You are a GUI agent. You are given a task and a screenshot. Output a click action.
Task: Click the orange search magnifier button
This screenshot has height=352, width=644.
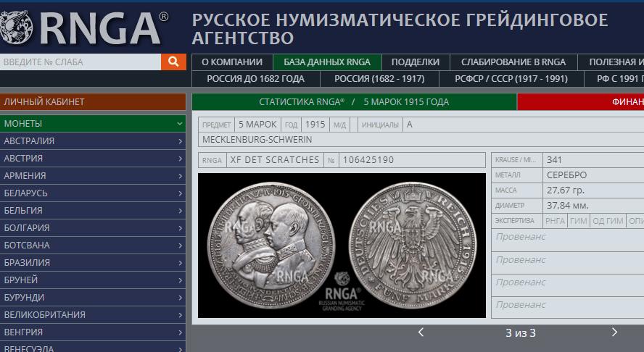click(173, 62)
